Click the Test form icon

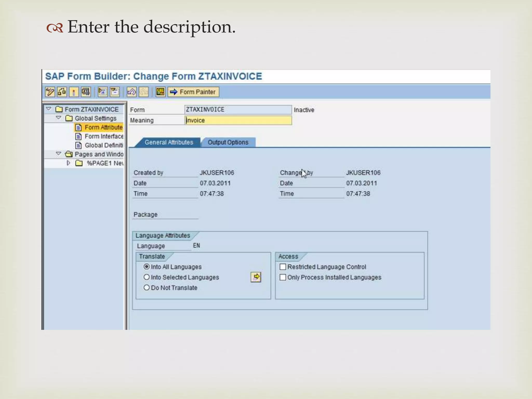coord(86,92)
